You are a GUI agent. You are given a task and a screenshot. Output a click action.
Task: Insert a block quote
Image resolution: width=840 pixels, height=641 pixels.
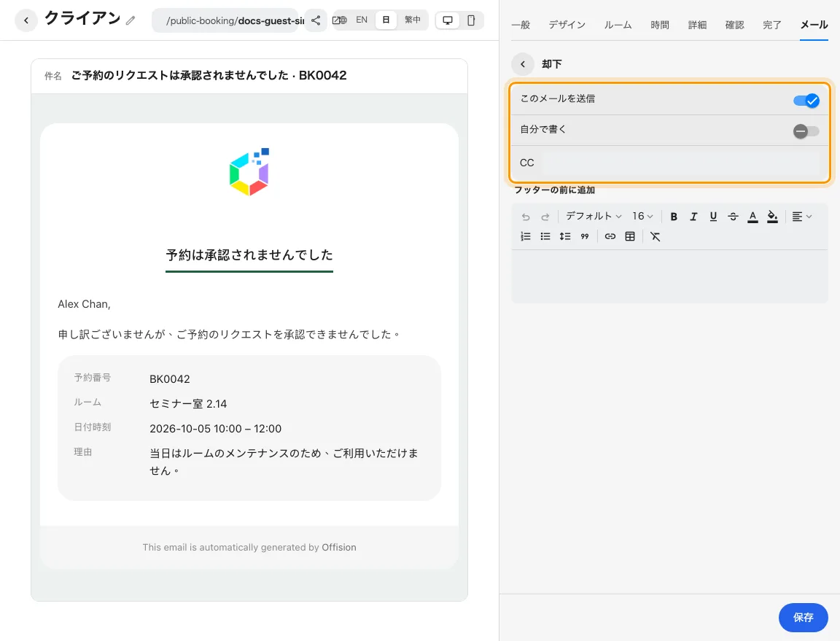click(585, 236)
